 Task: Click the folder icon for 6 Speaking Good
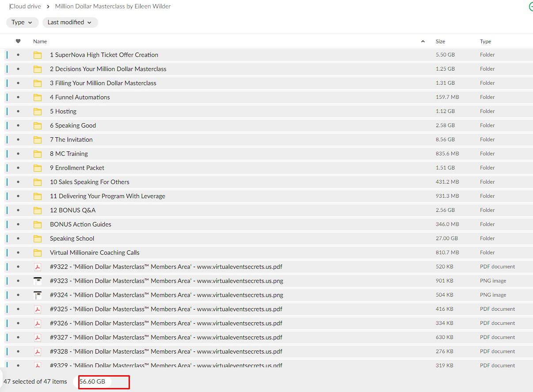pyautogui.click(x=38, y=126)
